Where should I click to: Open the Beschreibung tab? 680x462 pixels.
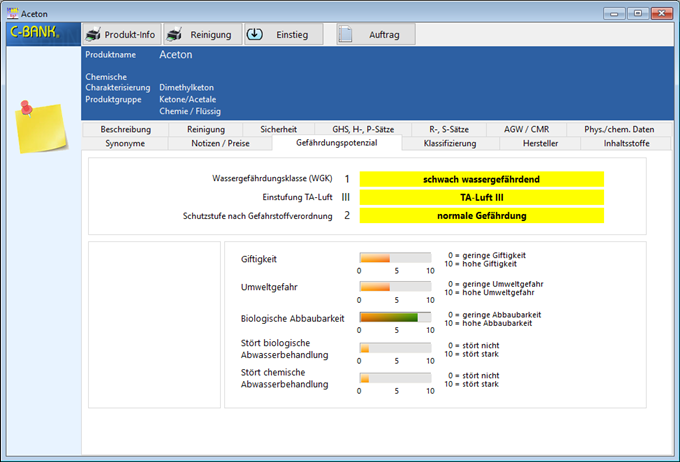pos(125,130)
